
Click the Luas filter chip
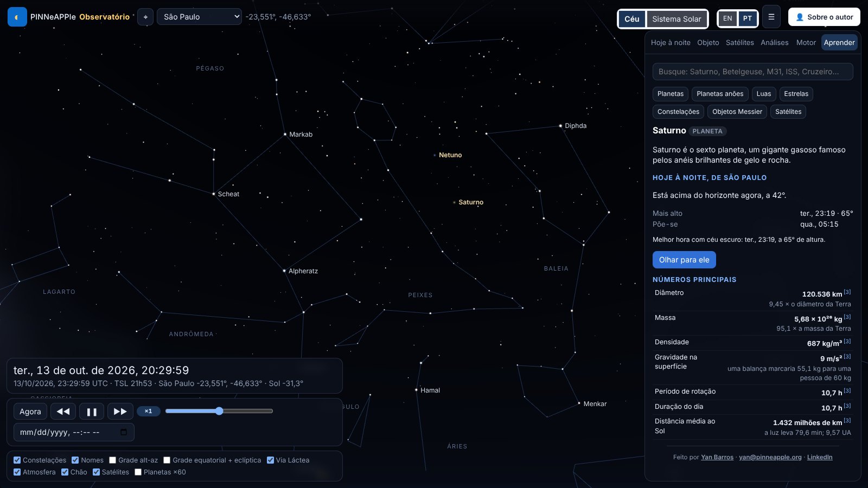click(x=764, y=94)
